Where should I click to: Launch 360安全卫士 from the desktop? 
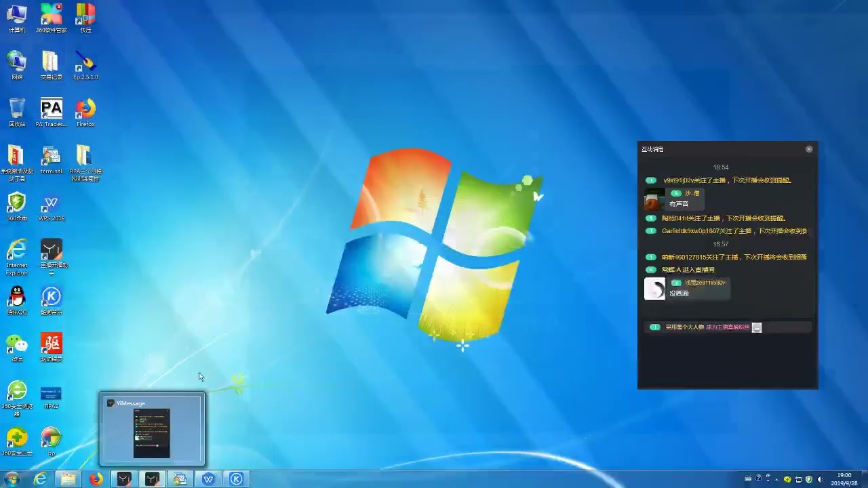pyautogui.click(x=17, y=441)
